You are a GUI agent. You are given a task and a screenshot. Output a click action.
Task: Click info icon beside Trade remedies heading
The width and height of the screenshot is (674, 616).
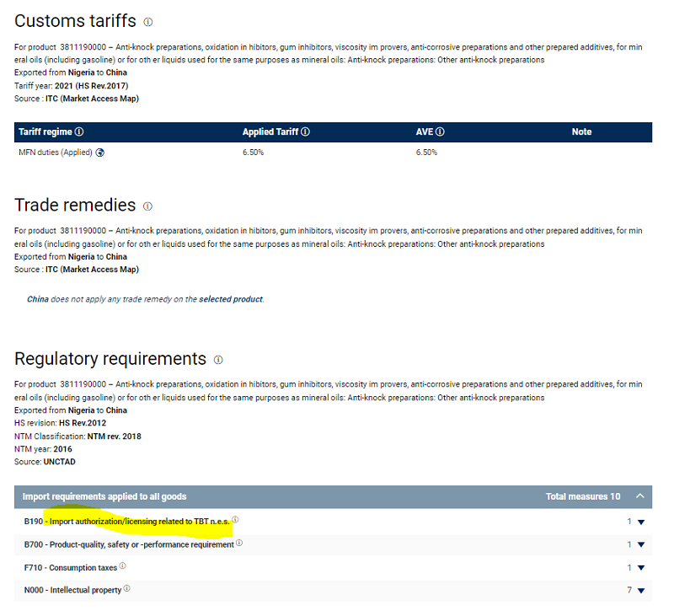(x=147, y=206)
